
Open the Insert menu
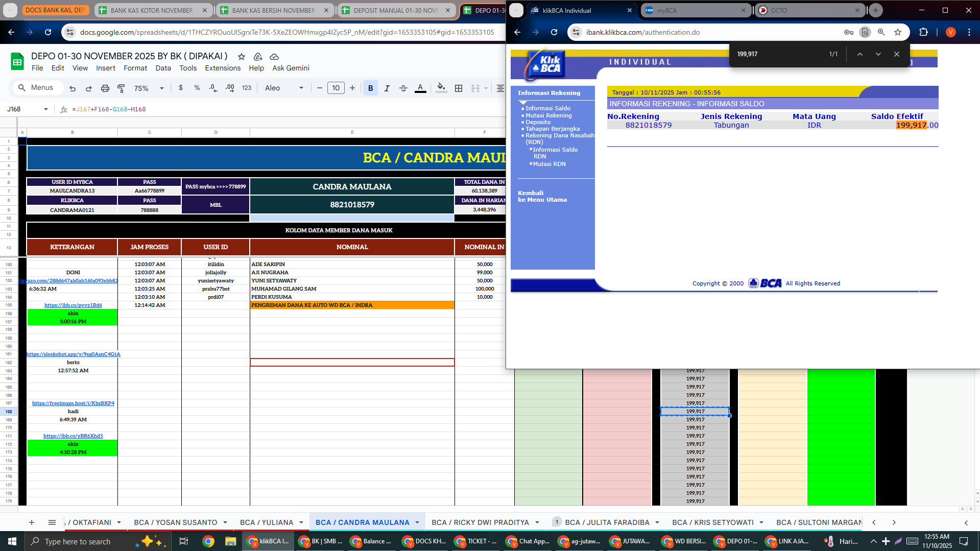click(x=106, y=68)
